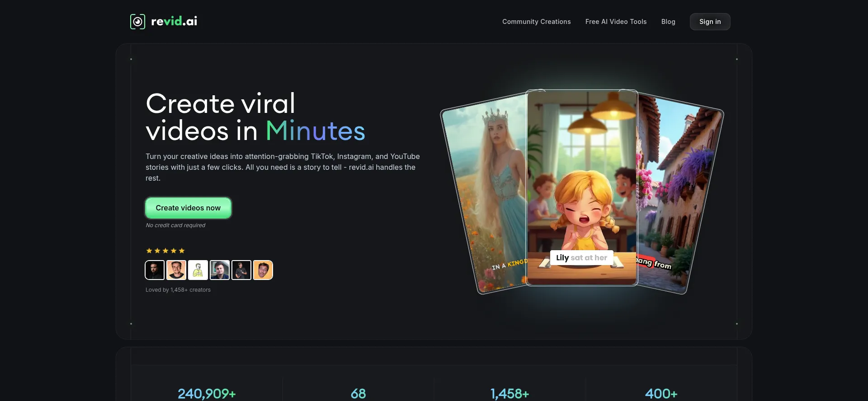Click the avatar of man holding microphone
The height and width of the screenshot is (401, 868).
point(241,270)
